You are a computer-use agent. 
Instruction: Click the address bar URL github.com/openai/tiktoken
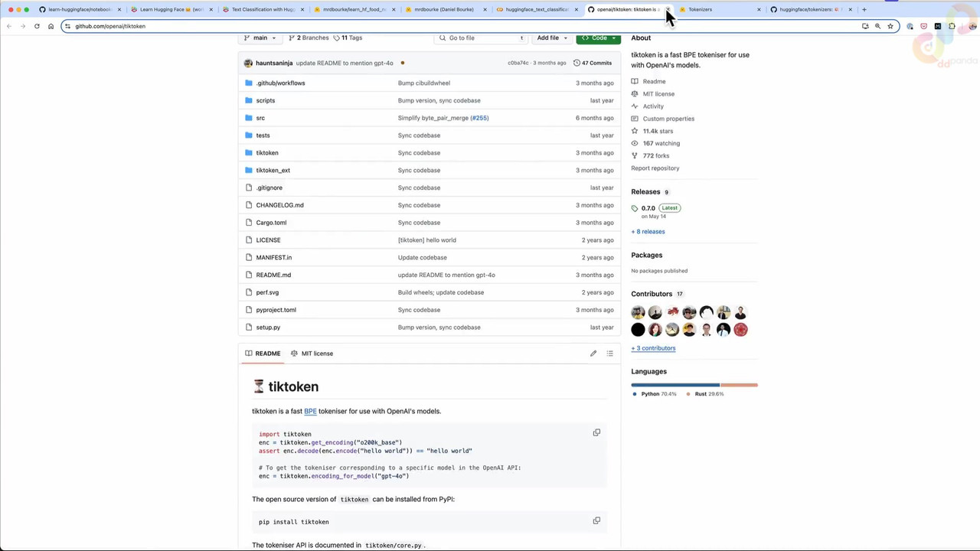110,26
